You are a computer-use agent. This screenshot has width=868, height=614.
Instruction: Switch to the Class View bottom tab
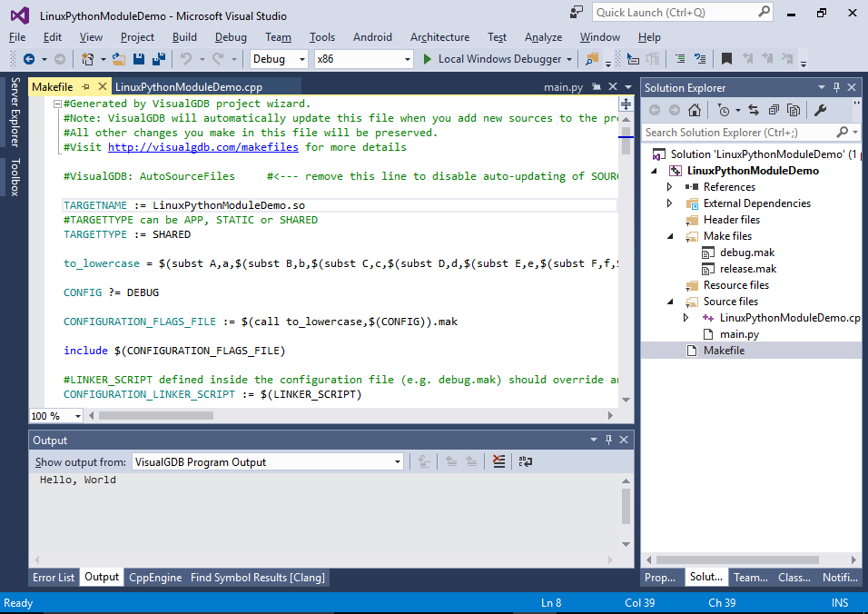pos(794,578)
